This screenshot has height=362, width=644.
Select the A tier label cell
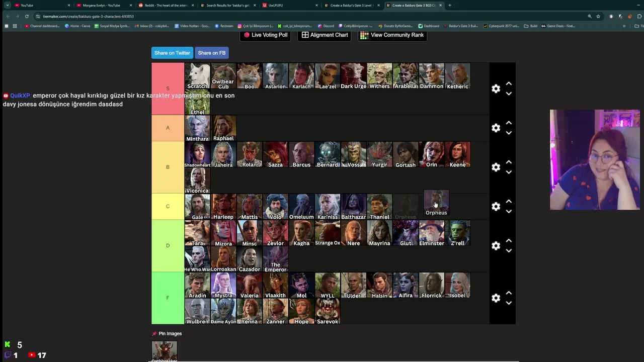[x=168, y=128]
